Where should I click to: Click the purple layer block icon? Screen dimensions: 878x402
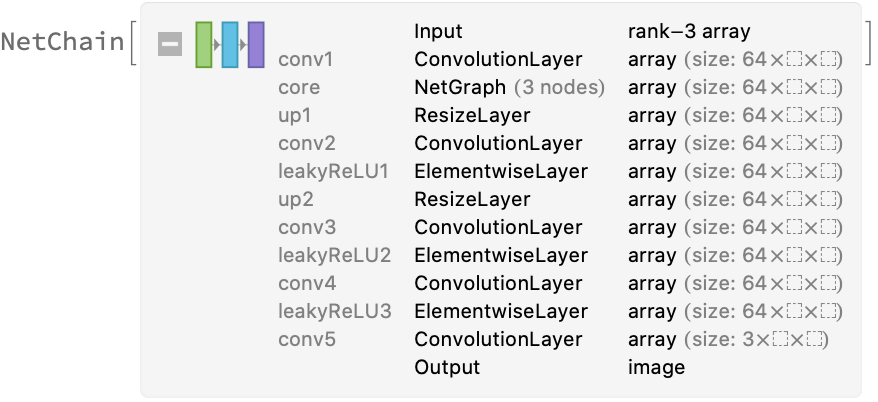click(x=256, y=44)
